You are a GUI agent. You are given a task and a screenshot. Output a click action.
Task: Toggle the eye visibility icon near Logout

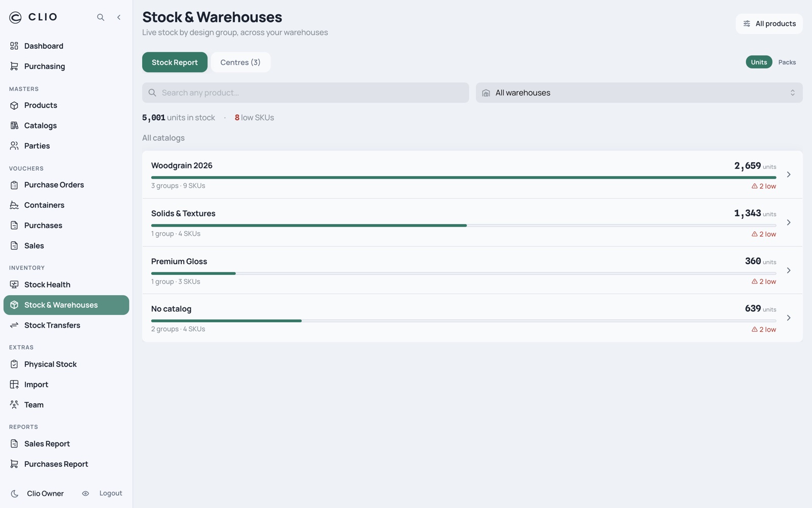(x=85, y=493)
